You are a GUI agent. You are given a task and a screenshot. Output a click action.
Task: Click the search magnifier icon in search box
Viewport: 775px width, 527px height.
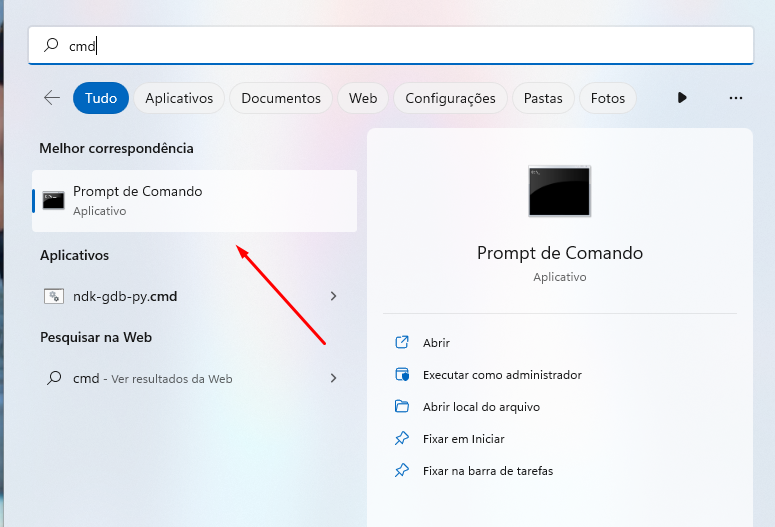pyautogui.click(x=51, y=45)
